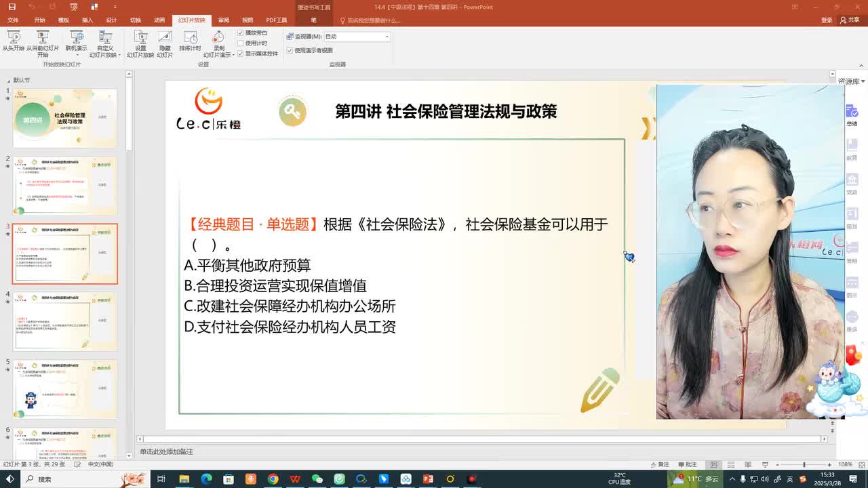Click the 登录 sign-in button
Screen dimensions: 868x488
827,20
